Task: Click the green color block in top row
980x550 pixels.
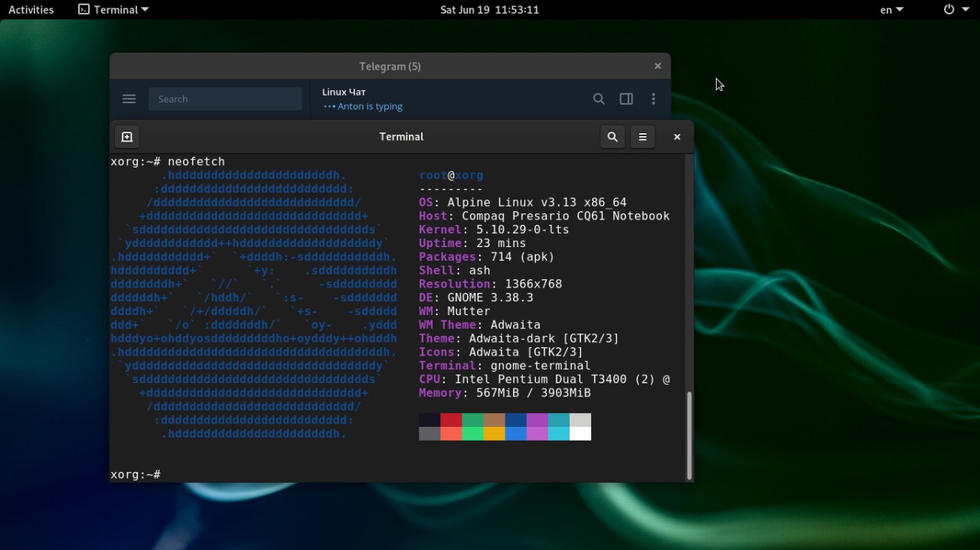Action: pos(472,420)
